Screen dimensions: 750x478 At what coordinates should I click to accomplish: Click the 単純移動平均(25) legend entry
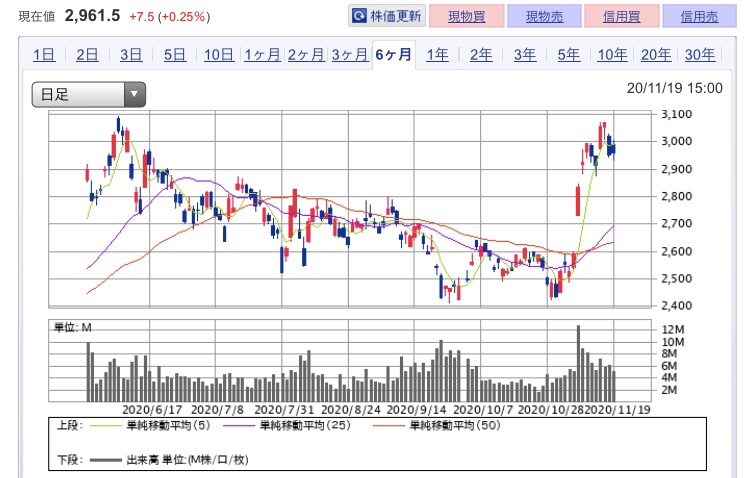coord(305,425)
